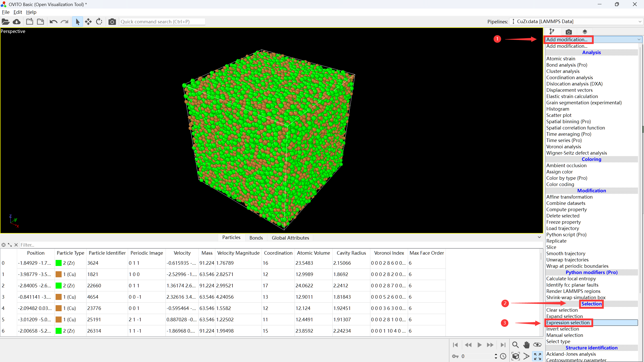The height and width of the screenshot is (362, 644).
Task: Toggle particle picking crosshair in inspector
Action: pos(4,245)
